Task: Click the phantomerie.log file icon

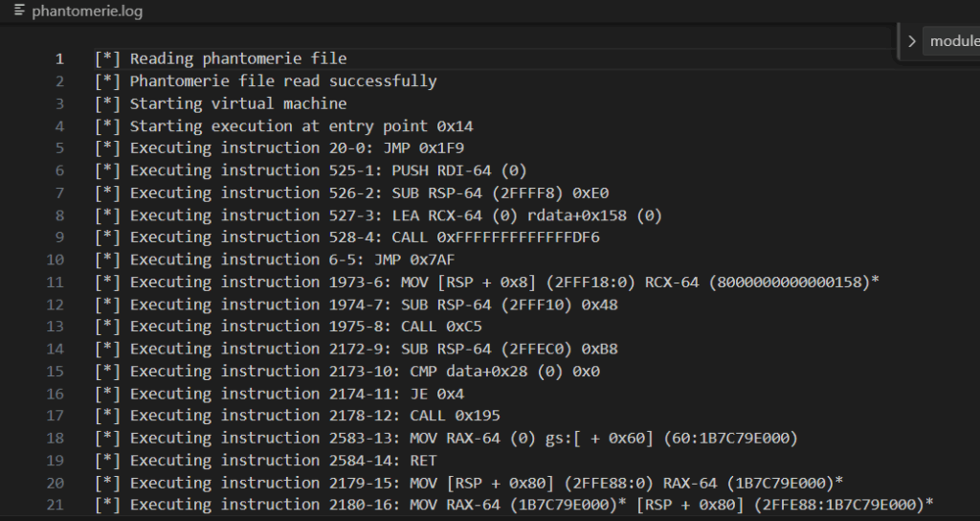Action: tap(19, 11)
